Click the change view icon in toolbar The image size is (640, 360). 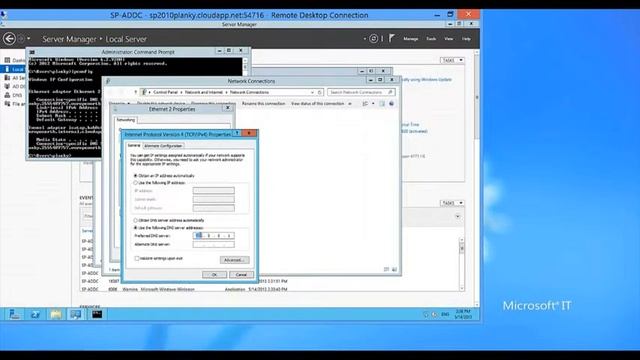[x=365, y=104]
